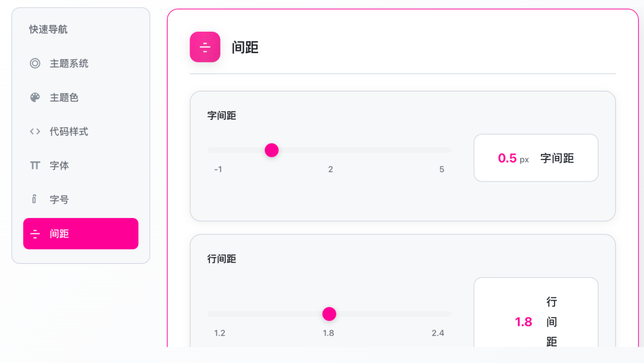The height and width of the screenshot is (363, 644).
Task: Click the code brackets icon beside 代码样式
Action: tap(35, 131)
